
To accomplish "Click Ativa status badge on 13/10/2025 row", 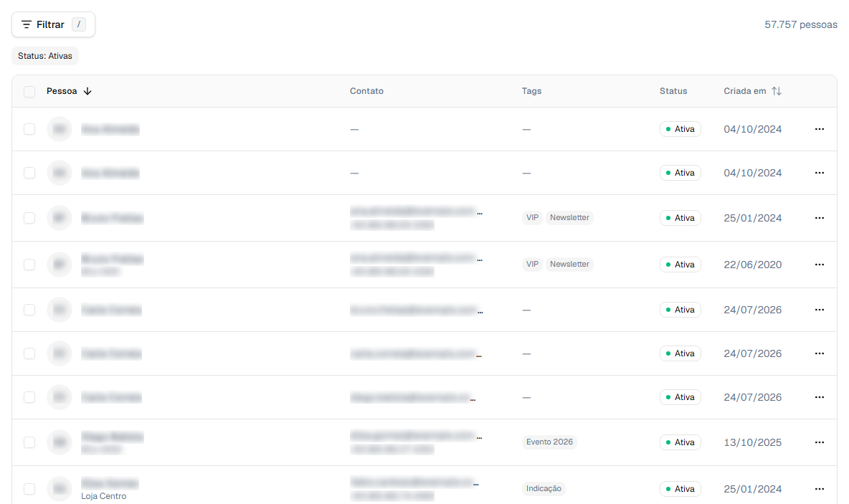I will click(x=680, y=442).
